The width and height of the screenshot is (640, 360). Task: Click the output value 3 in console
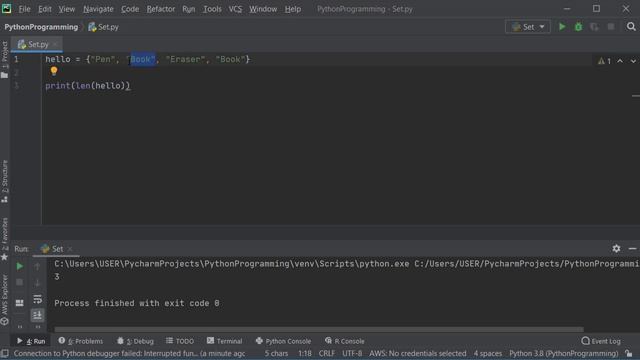[57, 277]
